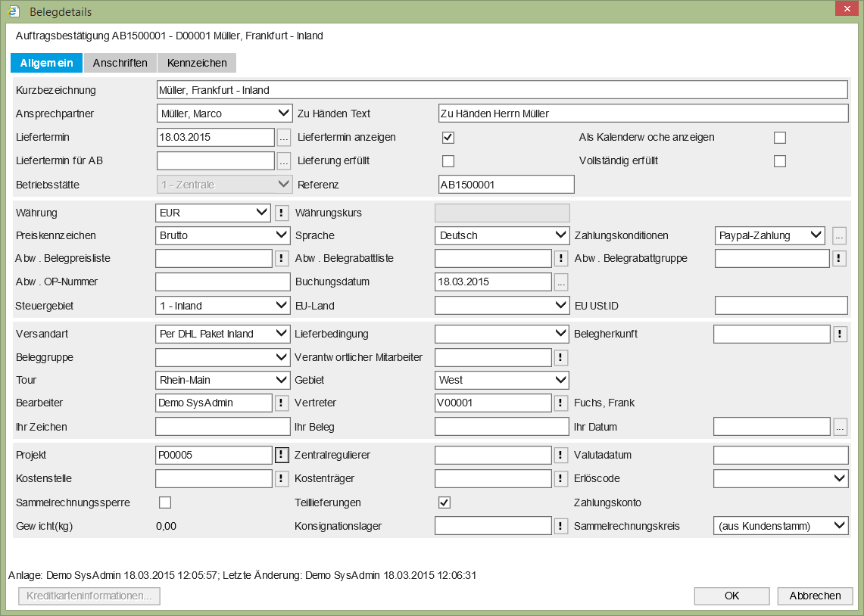Click the lookup icon next to Währung

pos(282,213)
